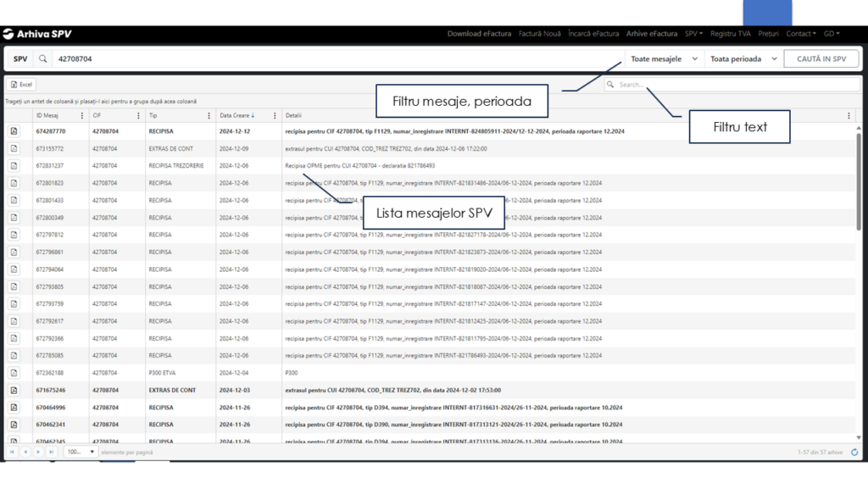
Task: Export the list with the Excel button
Action: (20, 84)
